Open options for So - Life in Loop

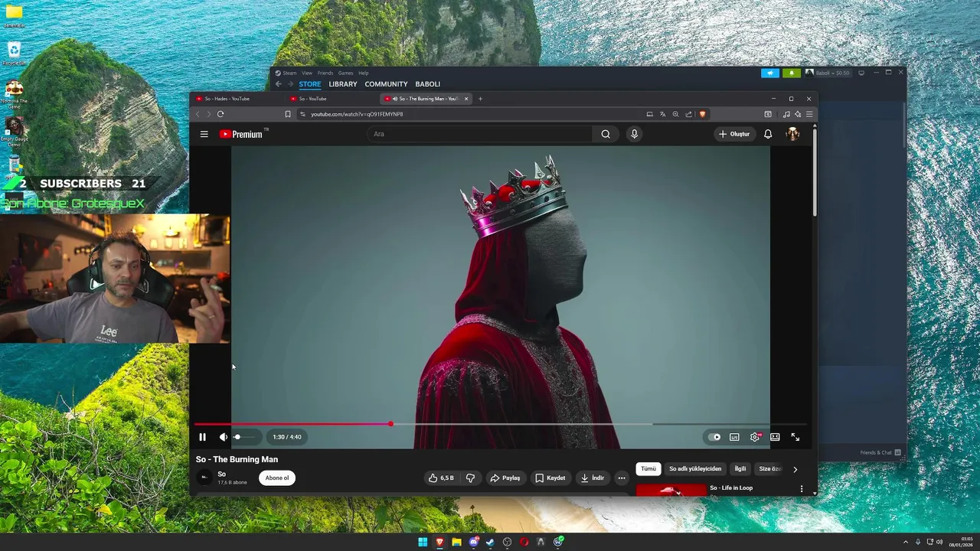point(802,488)
